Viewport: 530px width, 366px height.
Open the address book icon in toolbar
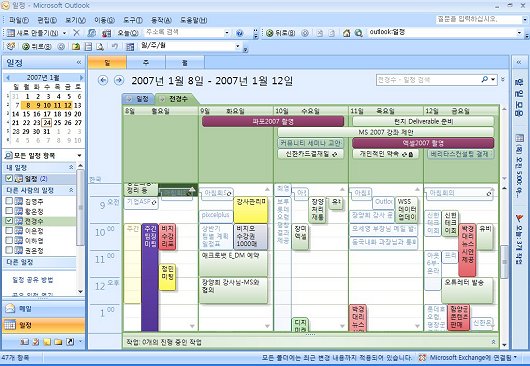106,33
